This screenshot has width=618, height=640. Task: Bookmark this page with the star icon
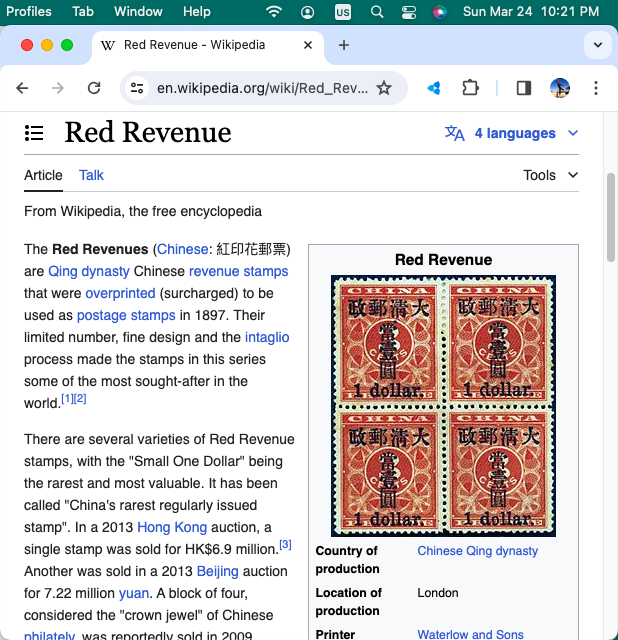click(384, 88)
